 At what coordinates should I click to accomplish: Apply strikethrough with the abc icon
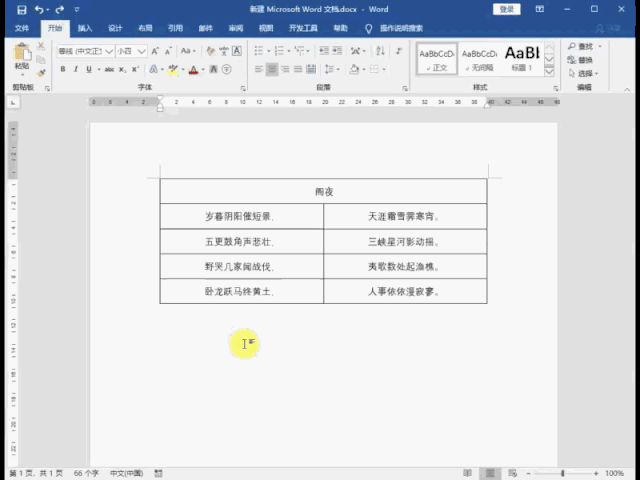point(109,69)
